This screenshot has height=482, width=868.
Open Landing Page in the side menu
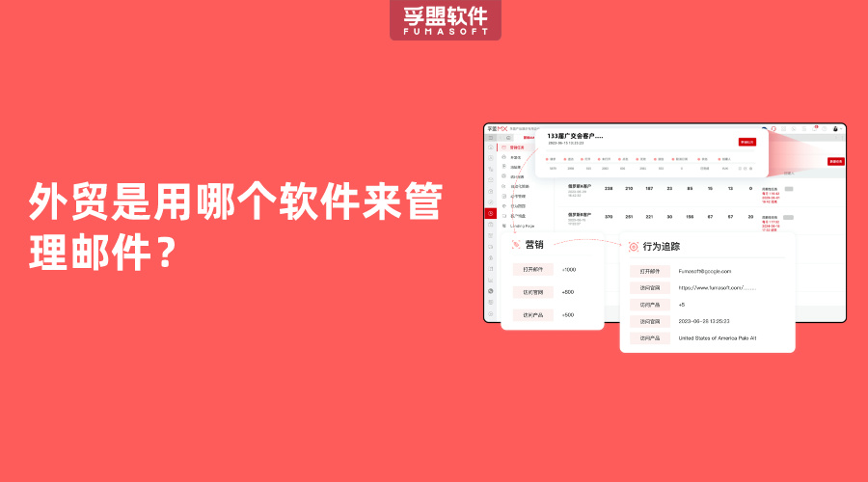tap(522, 226)
